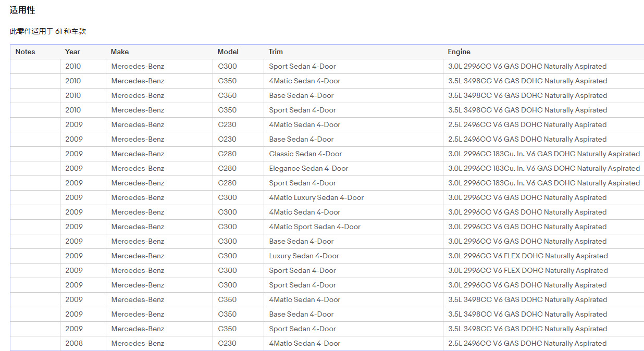The image size is (644, 351).
Task: Click the 4Matic Luxury Sedan 4-Door trim cell
Action: (x=353, y=198)
